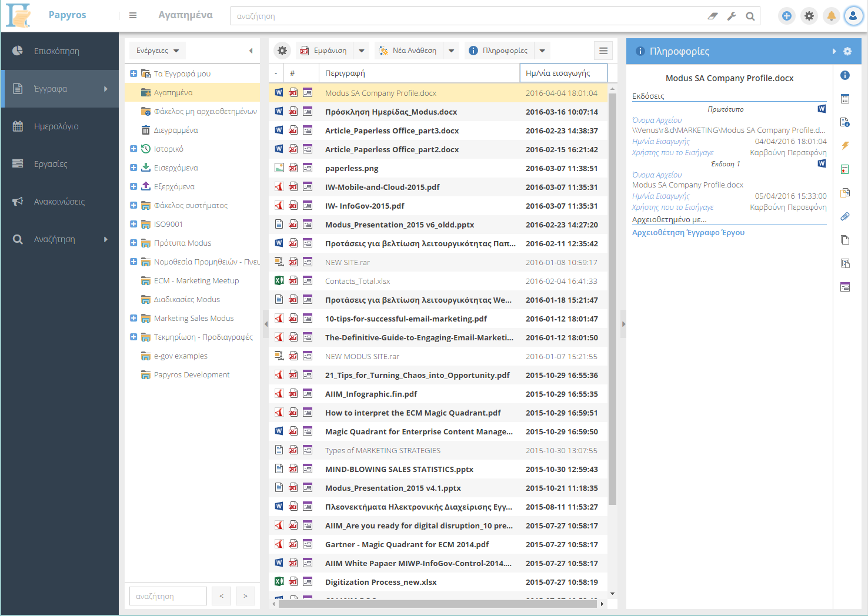Click the blank pages icon in the right strip
The width and height of the screenshot is (868, 616).
pyautogui.click(x=845, y=240)
